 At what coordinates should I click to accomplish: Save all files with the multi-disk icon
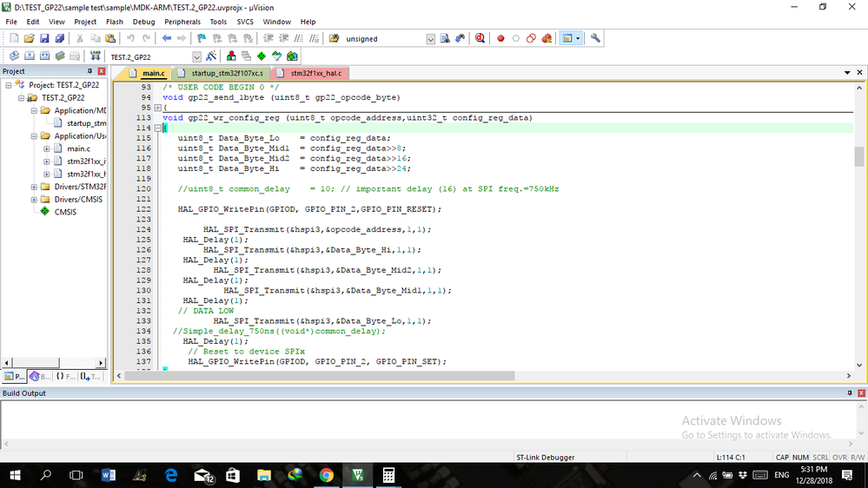pyautogui.click(x=59, y=38)
